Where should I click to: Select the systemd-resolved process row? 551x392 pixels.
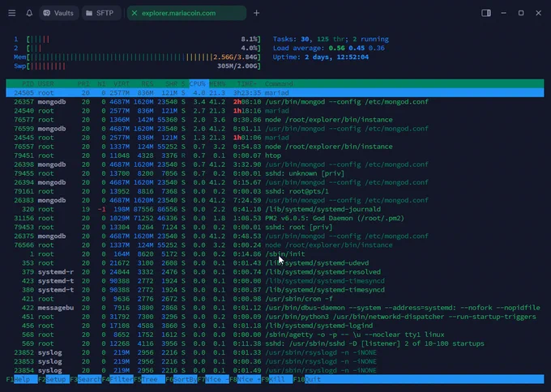tap(275, 272)
